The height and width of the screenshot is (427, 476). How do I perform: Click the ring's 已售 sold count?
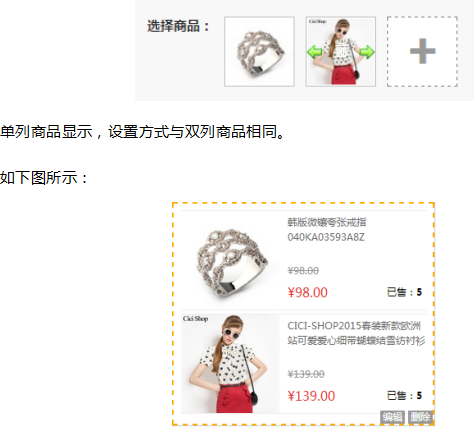click(404, 292)
